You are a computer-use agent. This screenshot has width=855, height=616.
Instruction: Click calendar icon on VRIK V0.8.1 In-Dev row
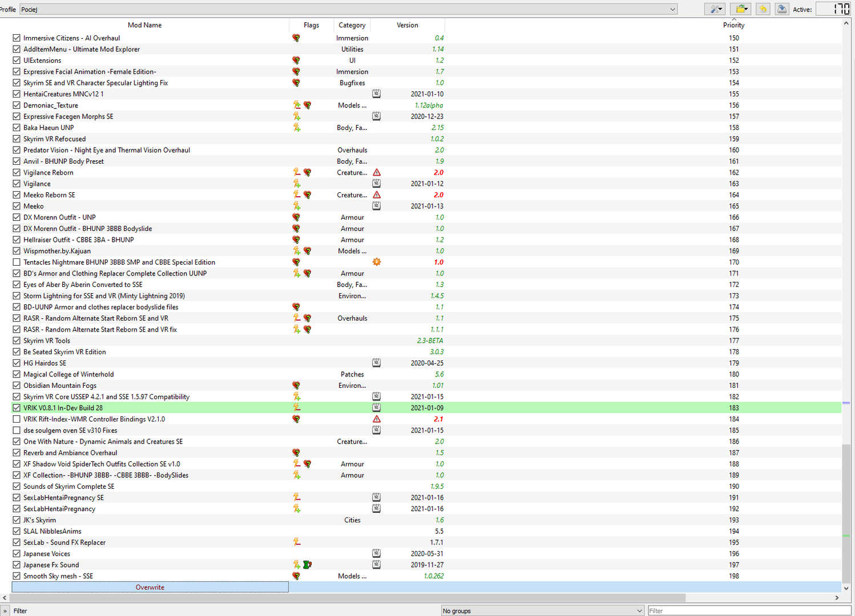tap(377, 408)
